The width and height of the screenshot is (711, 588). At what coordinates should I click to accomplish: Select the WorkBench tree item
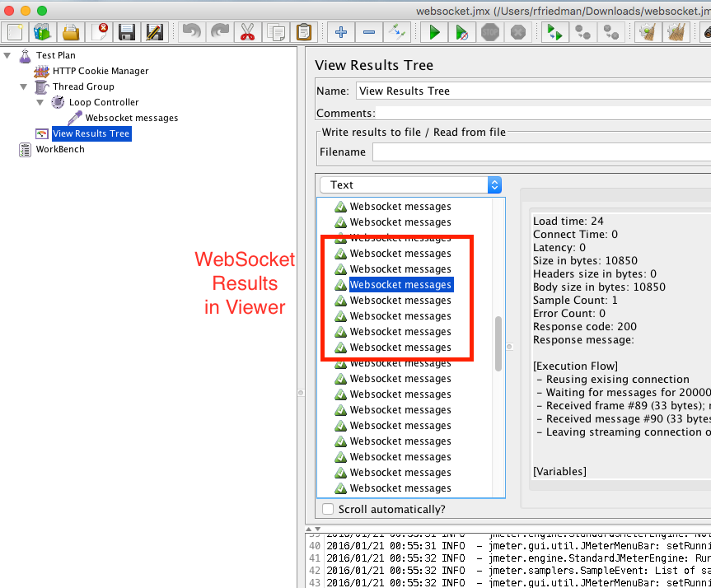pyautogui.click(x=59, y=149)
